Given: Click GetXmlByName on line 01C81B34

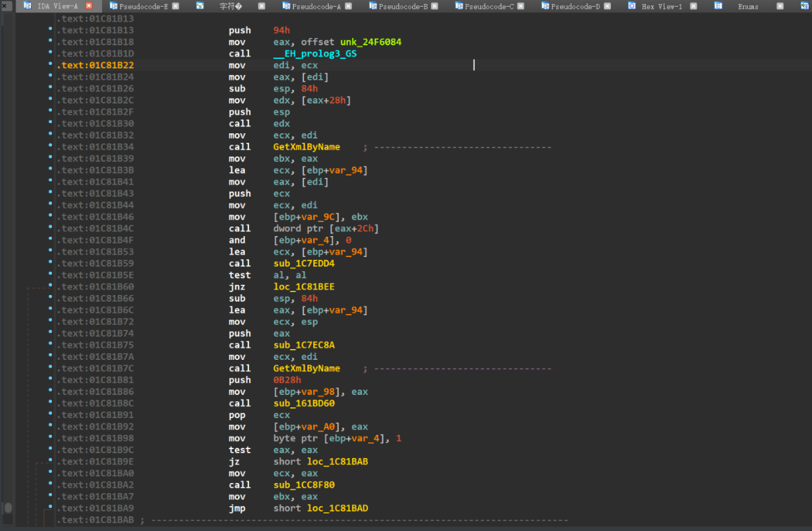Looking at the screenshot, I should pos(307,147).
